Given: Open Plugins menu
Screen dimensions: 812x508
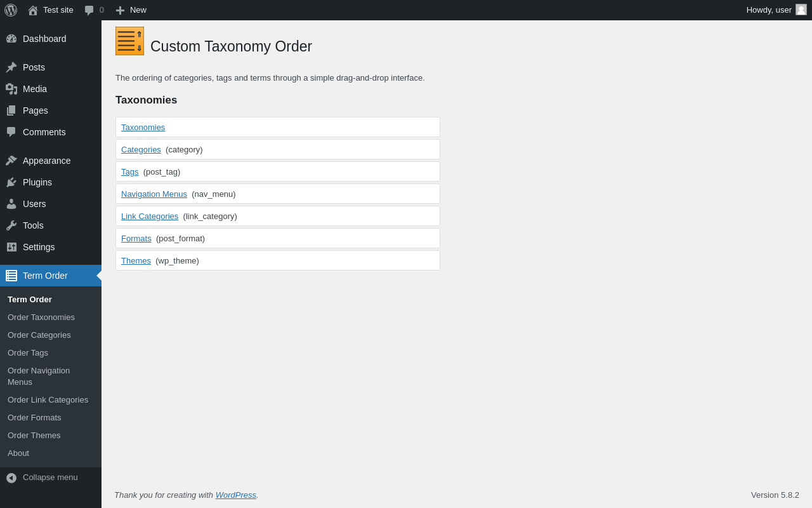Looking at the screenshot, I should (37, 182).
